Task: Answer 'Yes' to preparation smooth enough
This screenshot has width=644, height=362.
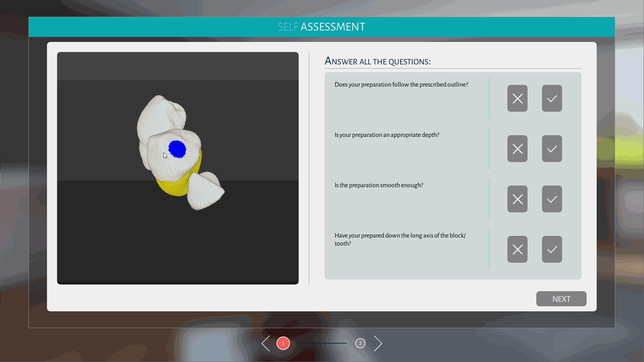Action: pos(552,199)
